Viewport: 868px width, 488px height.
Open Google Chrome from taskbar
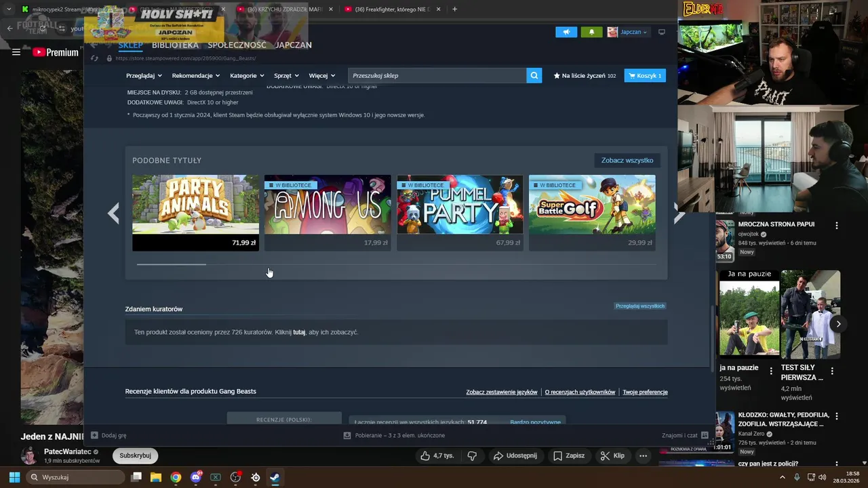[176, 477]
